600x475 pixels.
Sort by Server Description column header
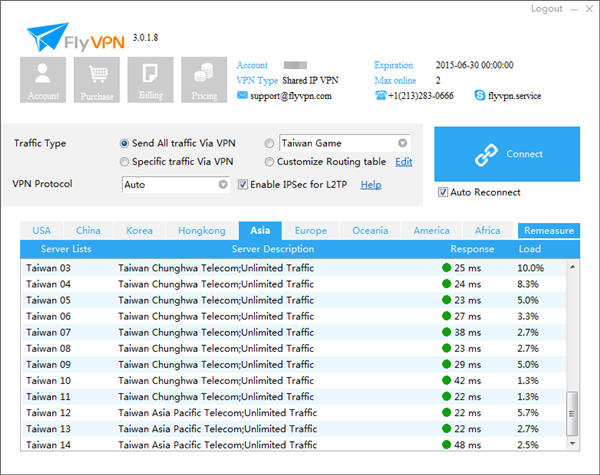click(x=273, y=249)
